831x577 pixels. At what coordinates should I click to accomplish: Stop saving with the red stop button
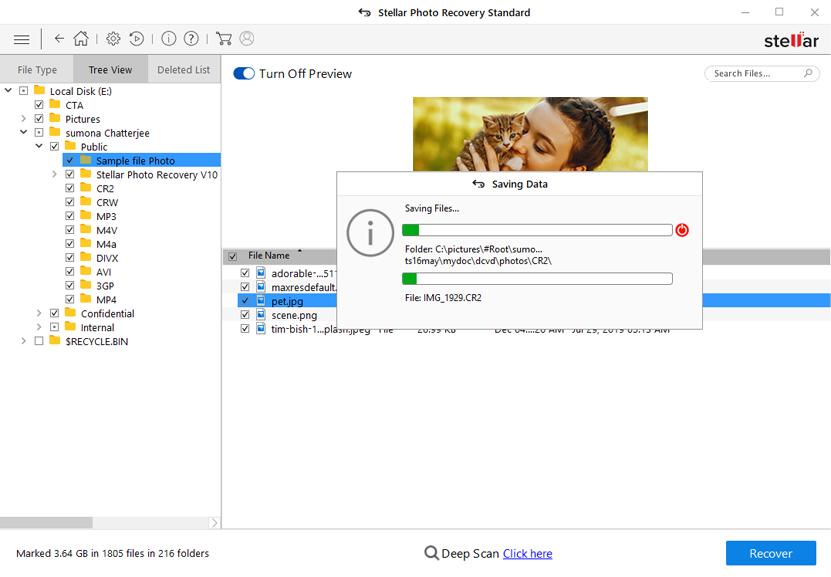tap(682, 230)
